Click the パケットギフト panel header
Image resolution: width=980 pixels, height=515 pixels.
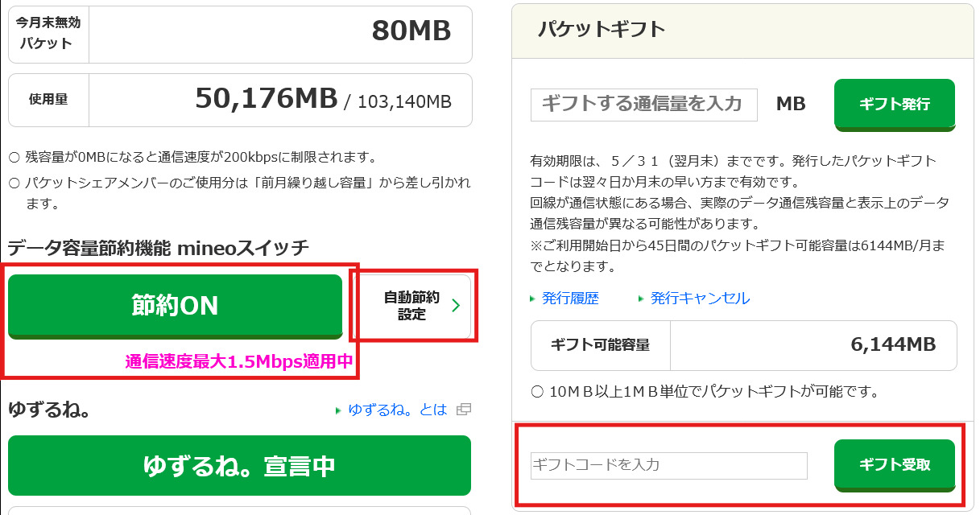(602, 30)
